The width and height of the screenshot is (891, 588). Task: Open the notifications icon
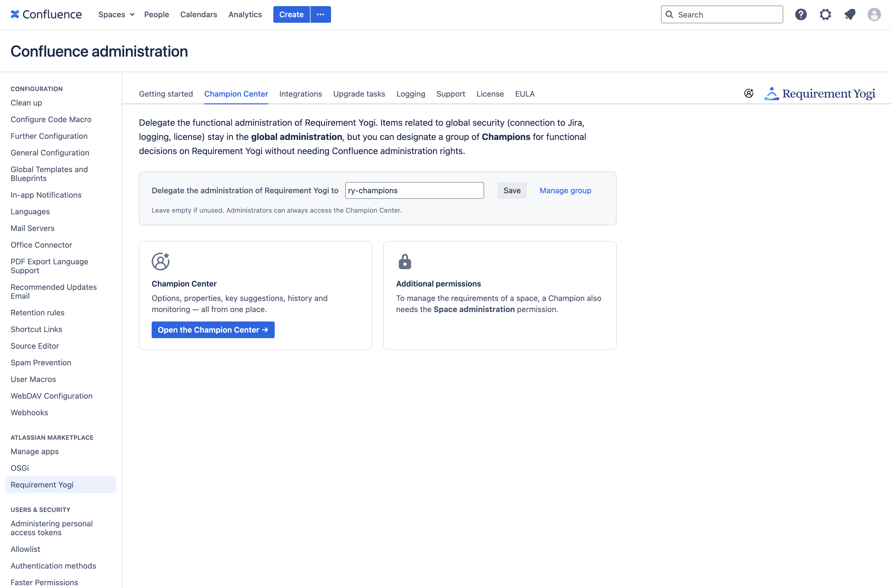pos(850,15)
